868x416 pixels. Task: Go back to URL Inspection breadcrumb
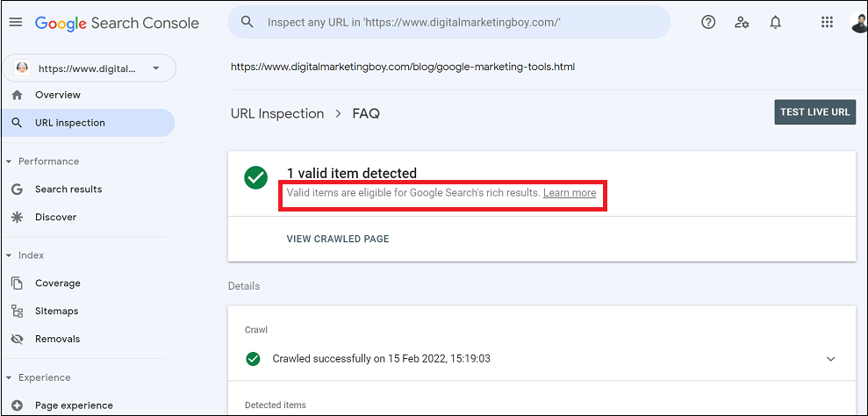(277, 113)
